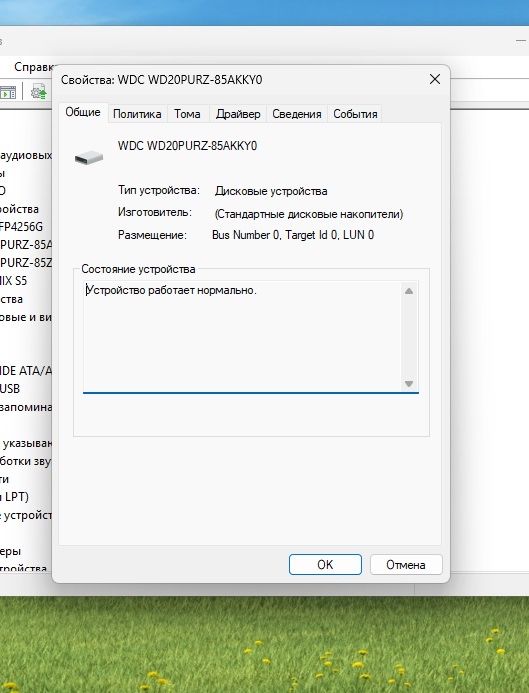Select the 'FP4256G' disk in Device Manager
Viewport: 529px width, 693px height.
pos(21,227)
